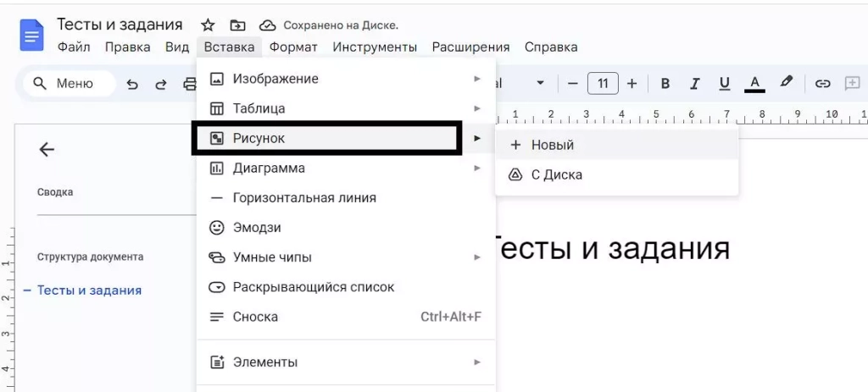Click the back arrow in outline panel

(x=47, y=150)
